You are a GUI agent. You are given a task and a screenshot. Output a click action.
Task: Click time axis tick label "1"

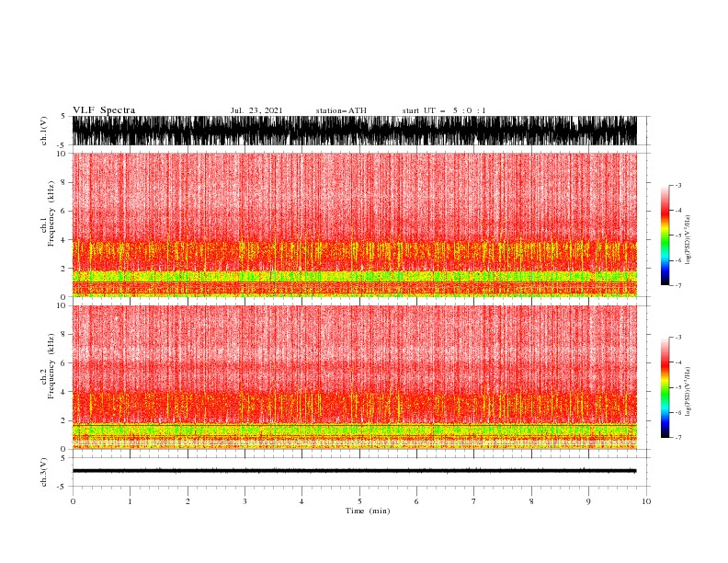[x=130, y=501]
